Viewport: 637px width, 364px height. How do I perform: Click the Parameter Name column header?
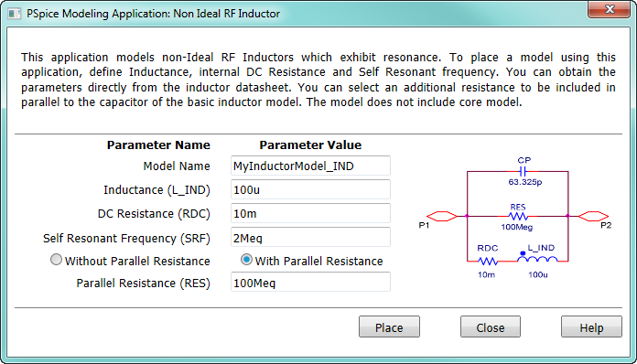(158, 145)
